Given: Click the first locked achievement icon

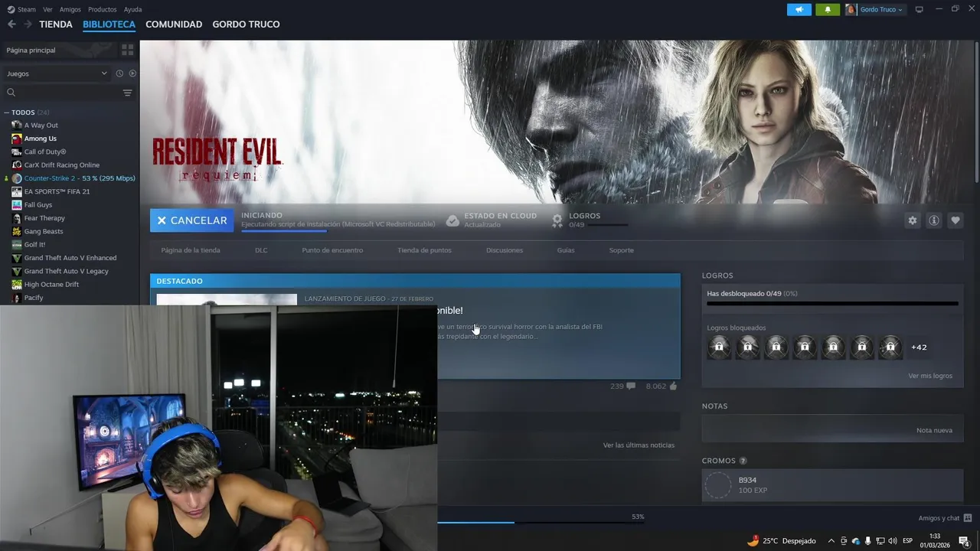Looking at the screenshot, I should click(x=719, y=347).
